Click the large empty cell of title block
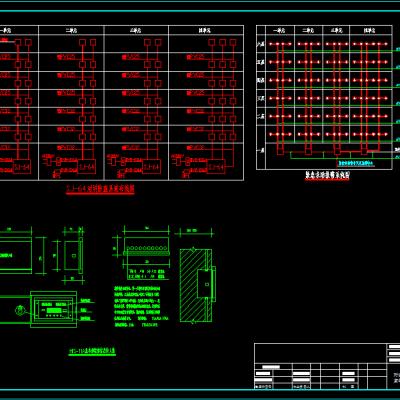400x400 pixels. (320, 353)
